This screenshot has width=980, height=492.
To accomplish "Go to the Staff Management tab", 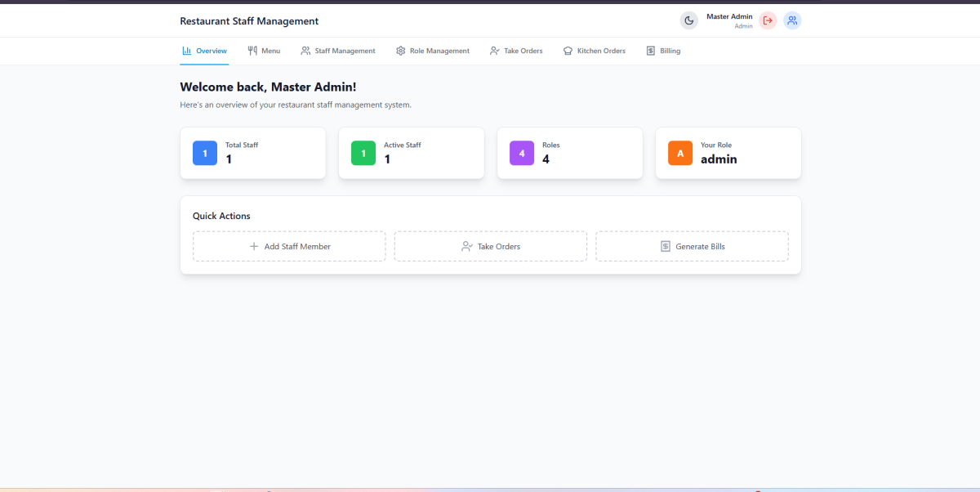I will point(338,51).
